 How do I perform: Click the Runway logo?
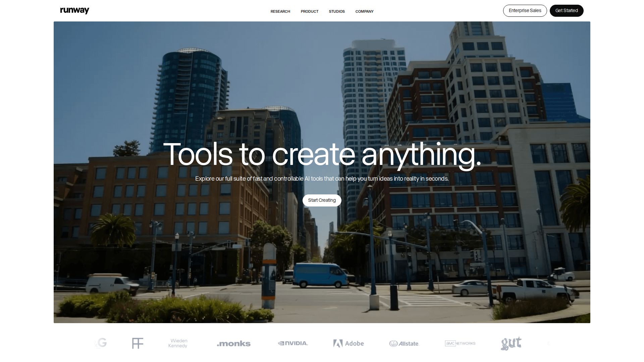point(74,10)
